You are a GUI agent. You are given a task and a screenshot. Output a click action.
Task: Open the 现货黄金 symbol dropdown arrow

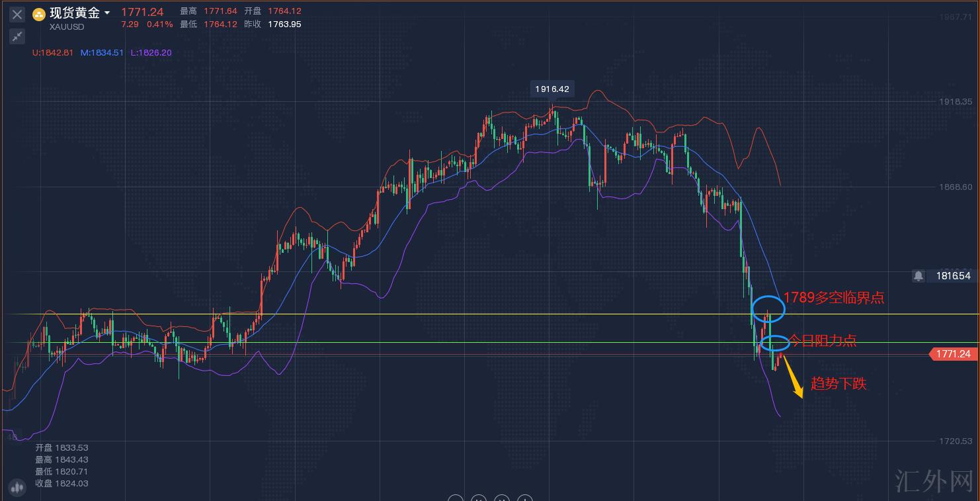click(x=107, y=13)
